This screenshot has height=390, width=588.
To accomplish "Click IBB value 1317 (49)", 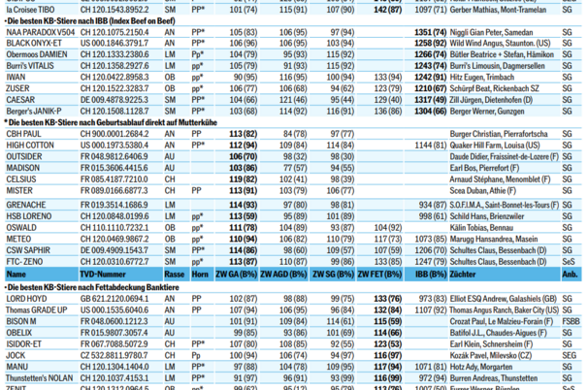I will (431, 100).
